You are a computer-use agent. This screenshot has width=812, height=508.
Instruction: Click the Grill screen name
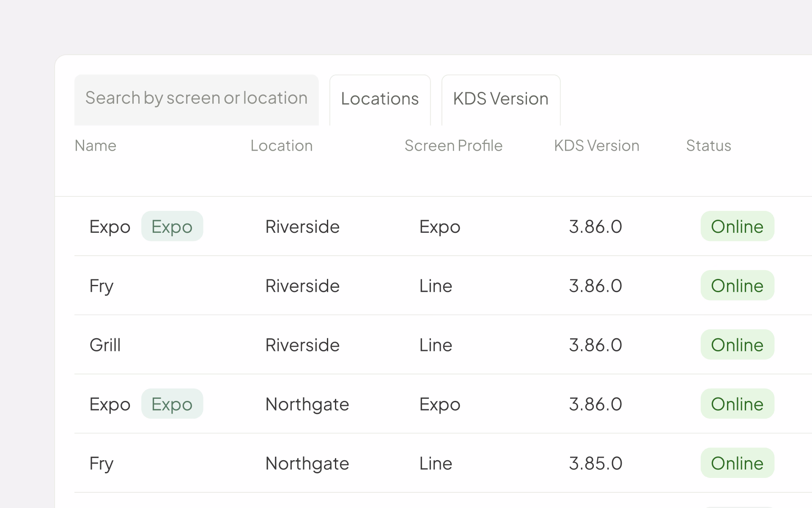point(105,345)
